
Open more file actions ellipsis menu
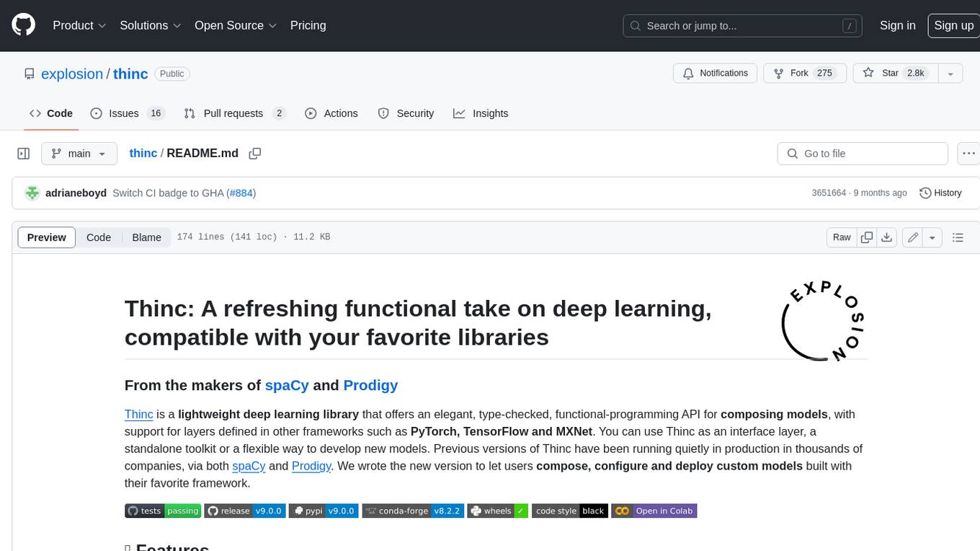pyautogui.click(x=968, y=154)
